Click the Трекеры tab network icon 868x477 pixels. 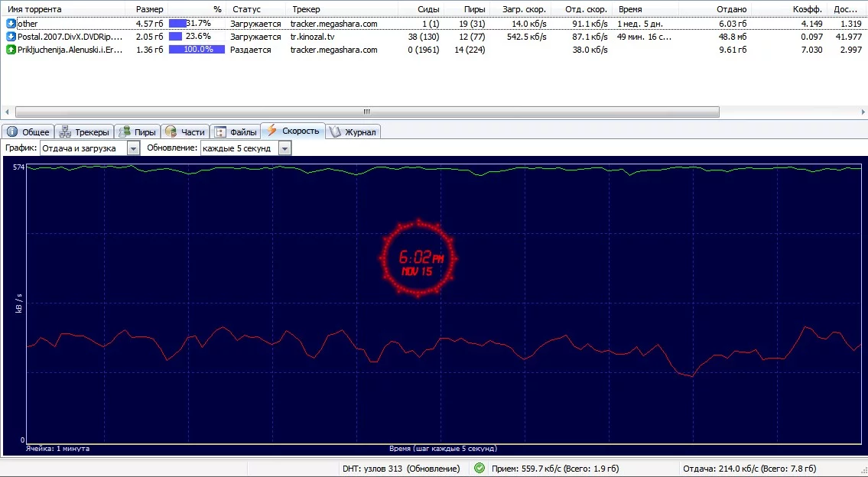point(65,132)
